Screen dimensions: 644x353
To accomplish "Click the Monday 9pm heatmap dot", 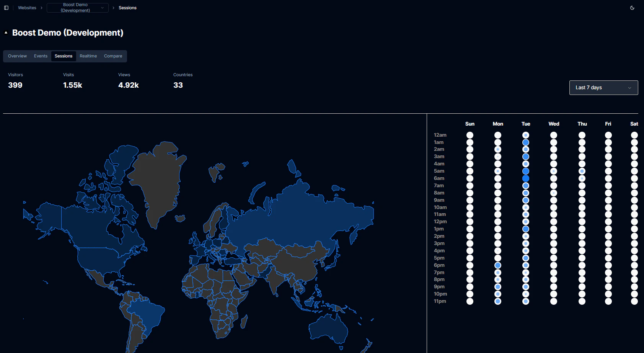I will click(498, 287).
